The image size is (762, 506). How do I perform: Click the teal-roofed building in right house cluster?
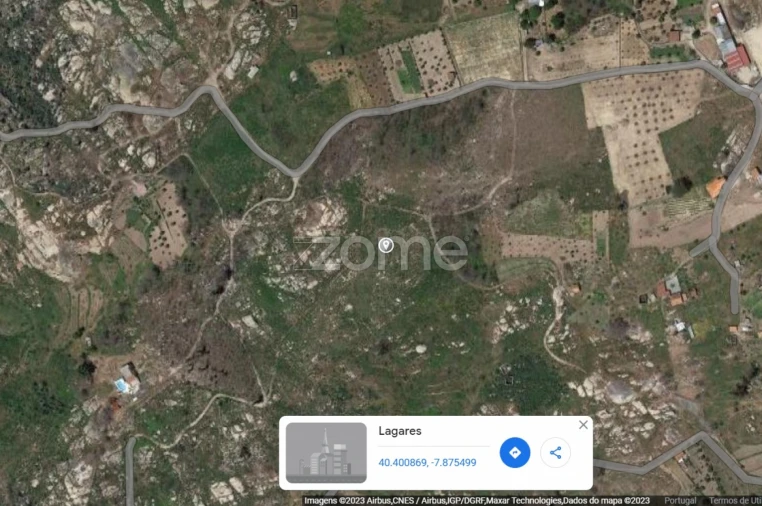click(673, 284)
